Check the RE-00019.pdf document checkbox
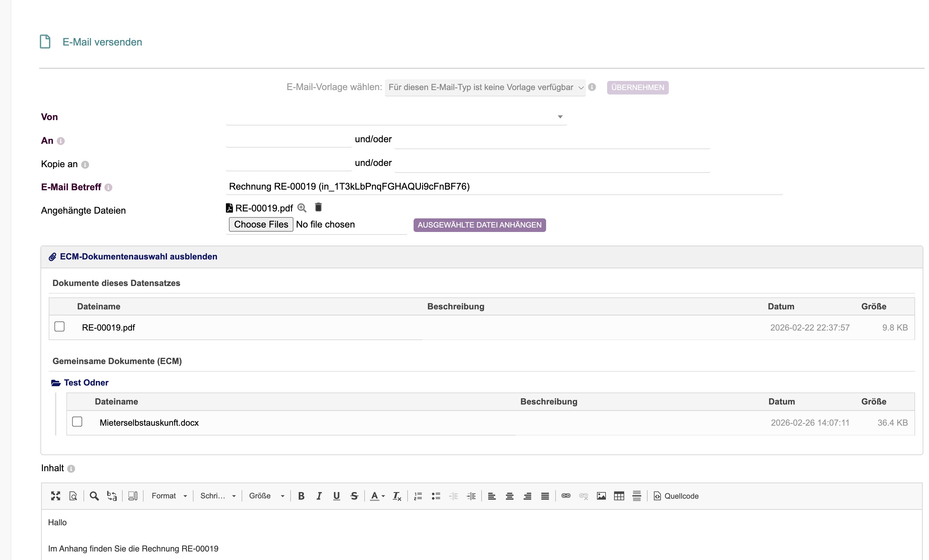 pyautogui.click(x=59, y=326)
